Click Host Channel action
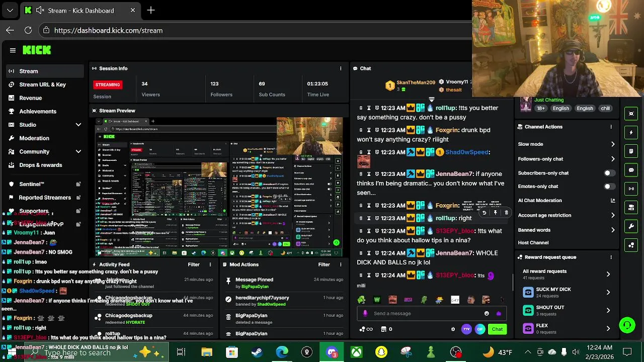Viewport: 644px width, 362px height. click(x=533, y=242)
